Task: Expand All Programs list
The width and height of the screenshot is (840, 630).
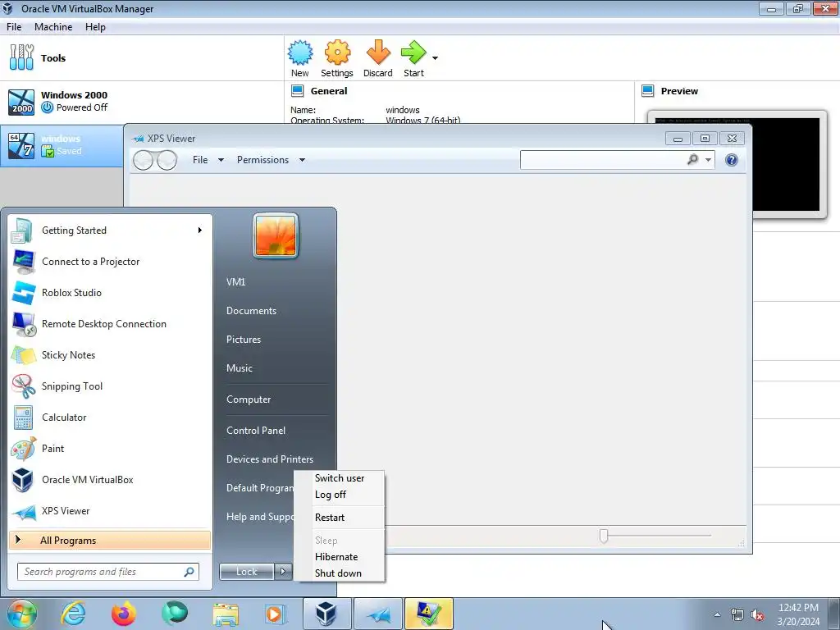Action: coord(110,540)
